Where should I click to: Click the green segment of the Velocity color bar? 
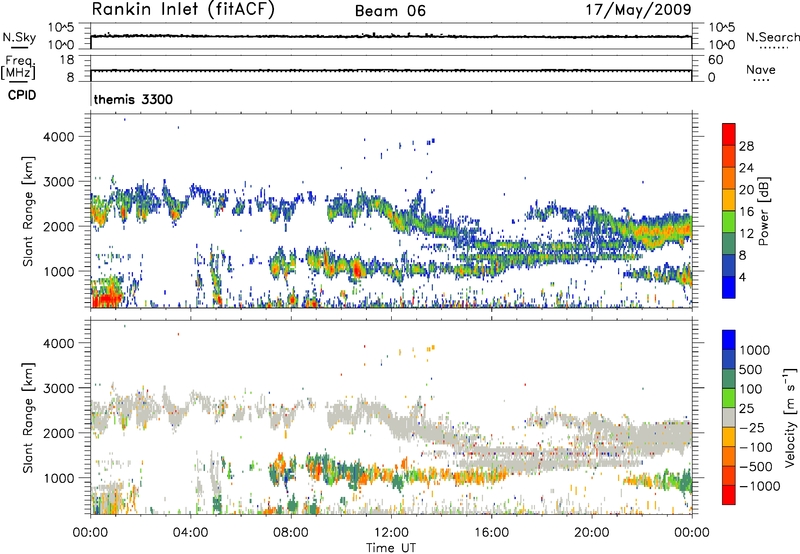(729, 398)
